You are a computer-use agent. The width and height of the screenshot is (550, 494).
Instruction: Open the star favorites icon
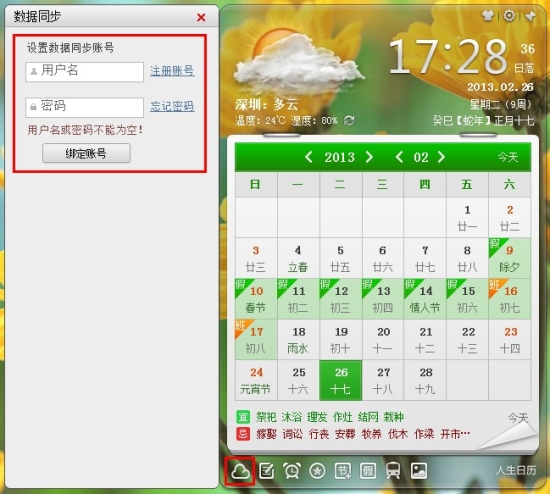317,471
